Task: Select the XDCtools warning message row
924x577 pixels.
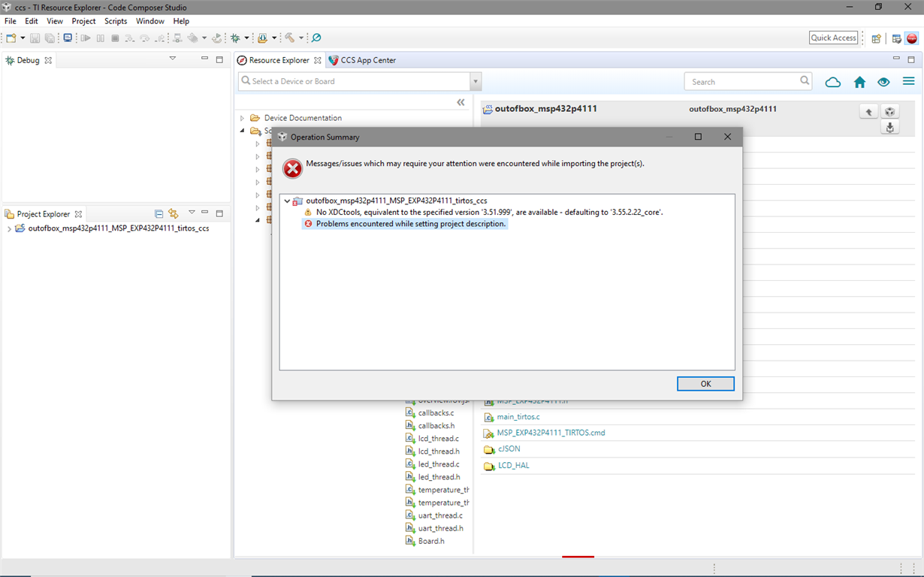Action: (483, 213)
